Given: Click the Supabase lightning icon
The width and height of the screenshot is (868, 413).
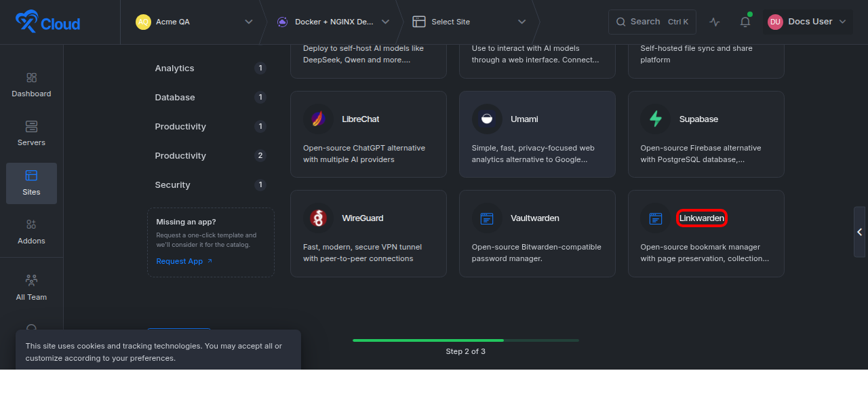Looking at the screenshot, I should click(656, 119).
